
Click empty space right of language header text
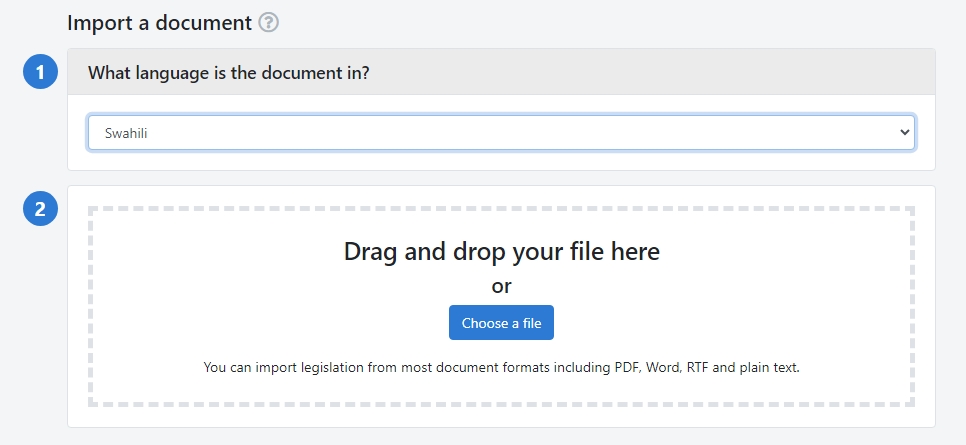(x=650, y=73)
